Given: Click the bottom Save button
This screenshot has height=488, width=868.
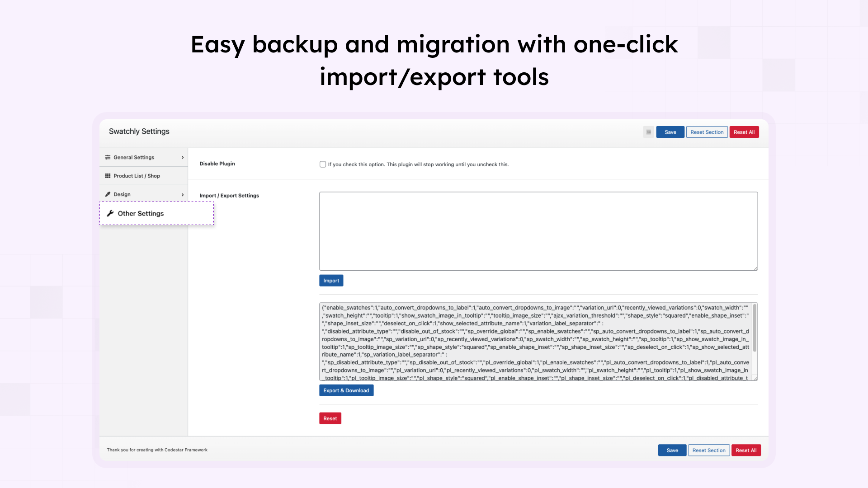Looking at the screenshot, I should point(672,450).
